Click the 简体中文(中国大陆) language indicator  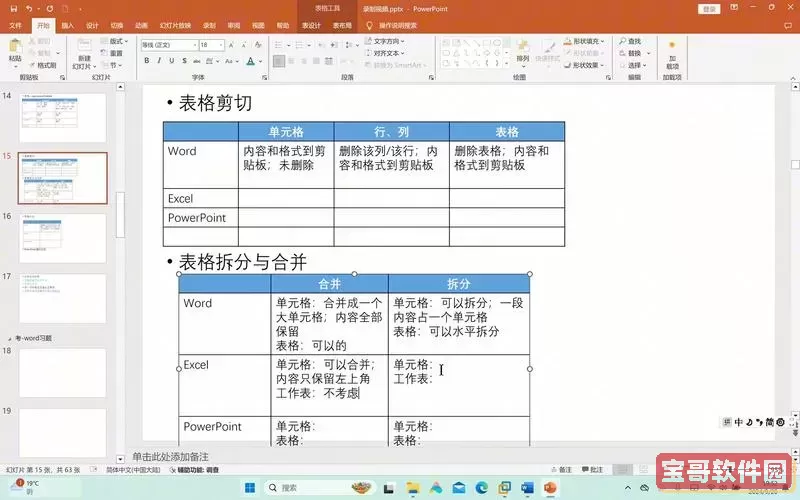[133, 469]
